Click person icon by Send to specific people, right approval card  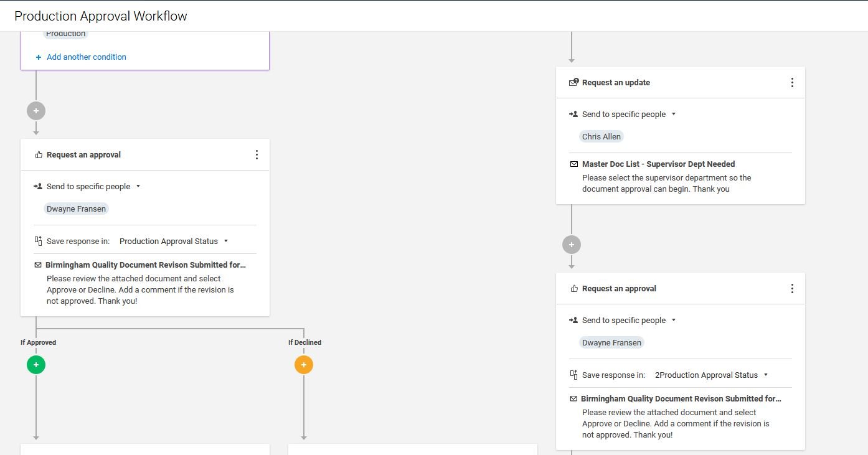[x=573, y=320]
